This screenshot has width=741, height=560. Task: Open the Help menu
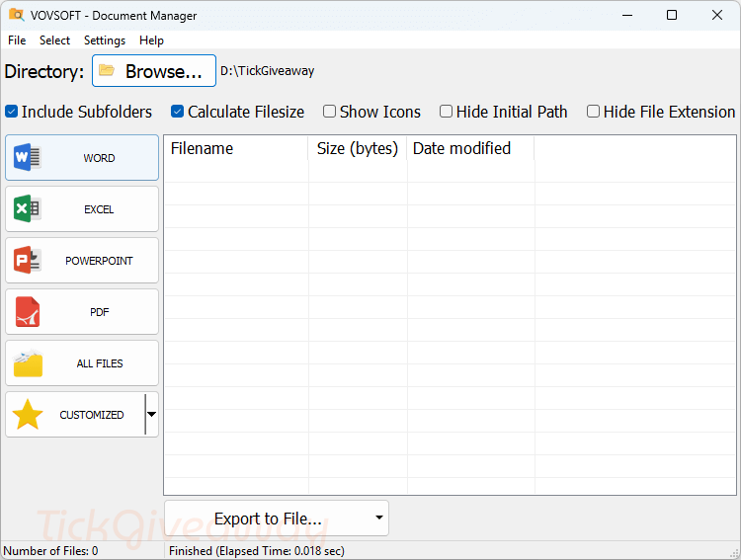click(x=151, y=40)
